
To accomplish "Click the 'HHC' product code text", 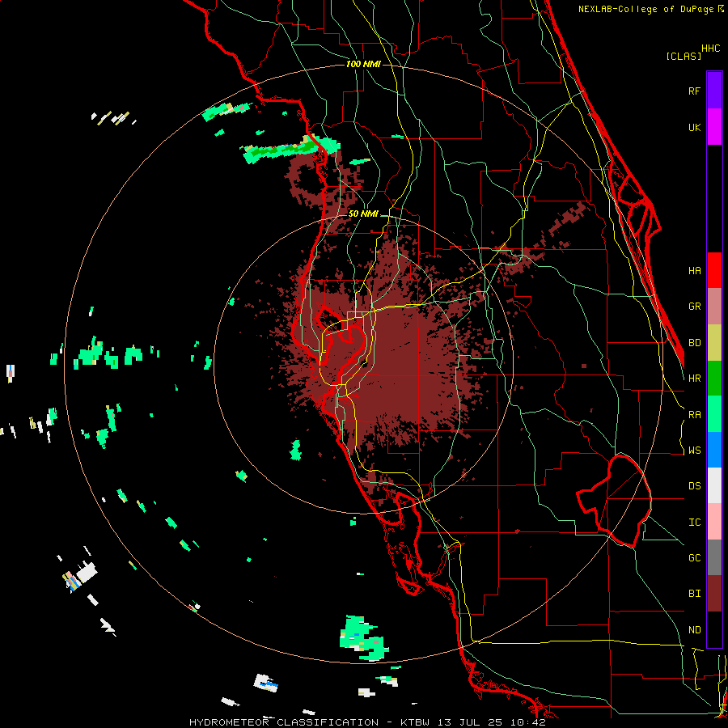I will click(710, 49).
